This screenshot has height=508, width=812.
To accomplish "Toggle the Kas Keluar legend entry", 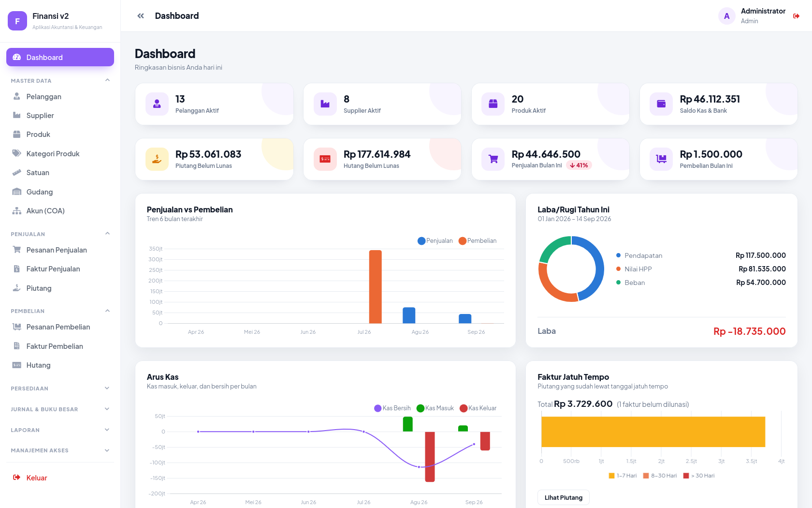I will 478,408.
